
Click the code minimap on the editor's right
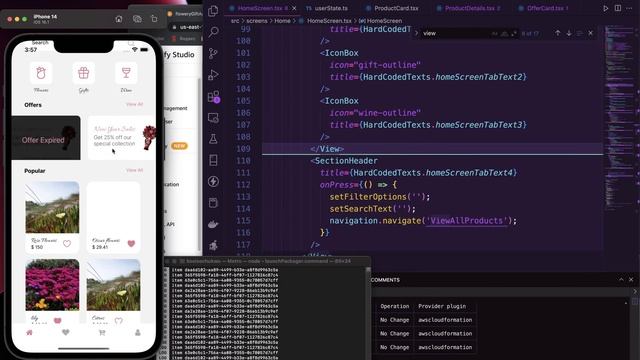(619, 118)
